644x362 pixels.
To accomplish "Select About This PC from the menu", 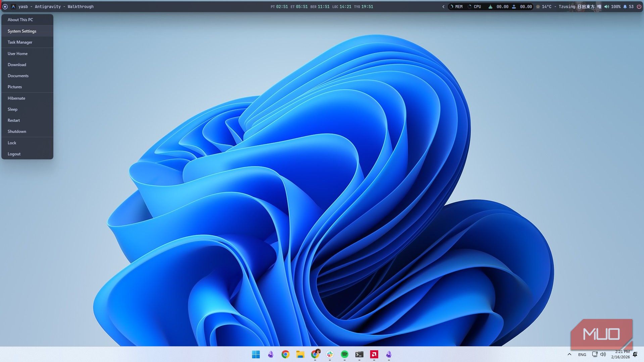I will tap(27, 20).
